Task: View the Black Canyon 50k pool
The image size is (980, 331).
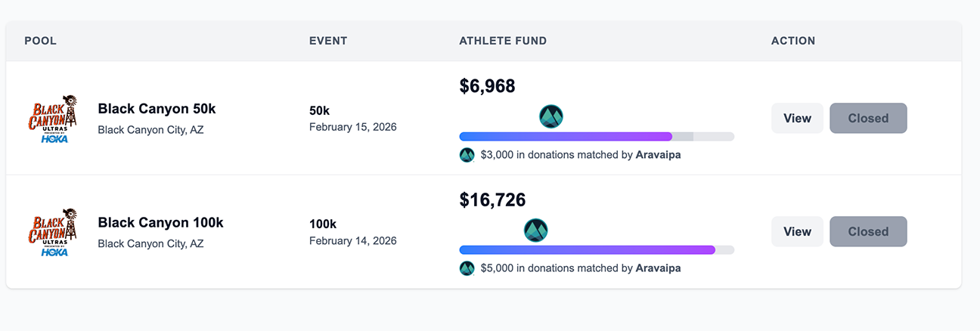Action: (797, 118)
